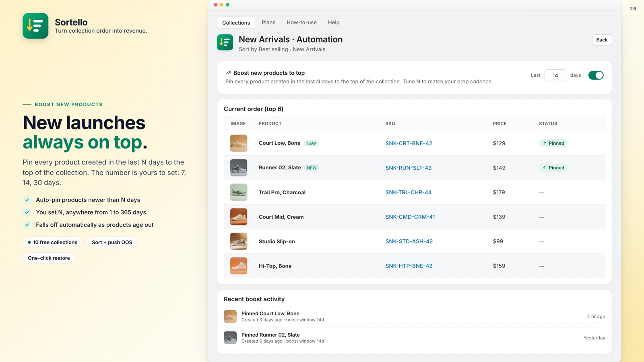The image size is (644, 362).
Task: Click the Runner 02, Slate thumbnail in table
Action: point(239,168)
